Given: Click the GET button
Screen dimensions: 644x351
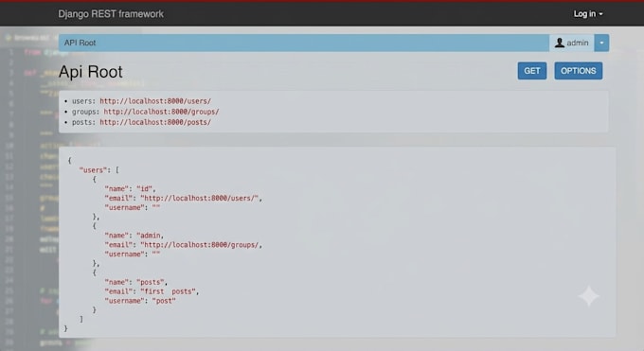Looking at the screenshot, I should pos(532,71).
